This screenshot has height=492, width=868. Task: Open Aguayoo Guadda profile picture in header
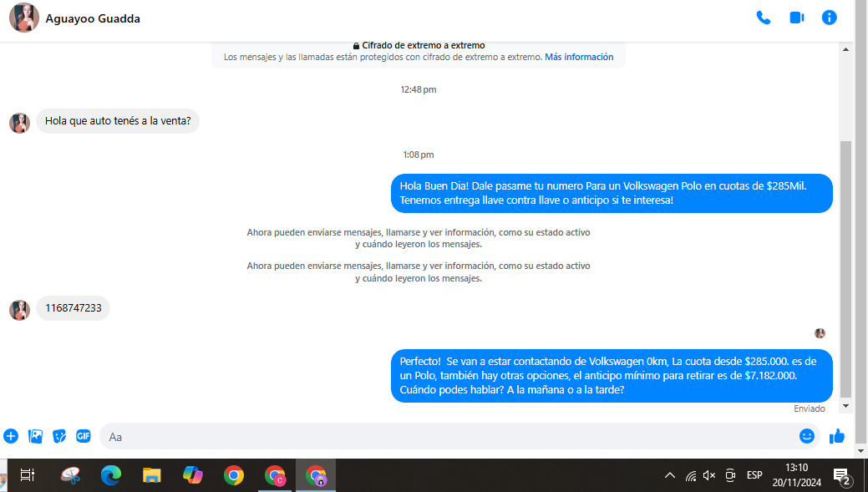coord(23,18)
